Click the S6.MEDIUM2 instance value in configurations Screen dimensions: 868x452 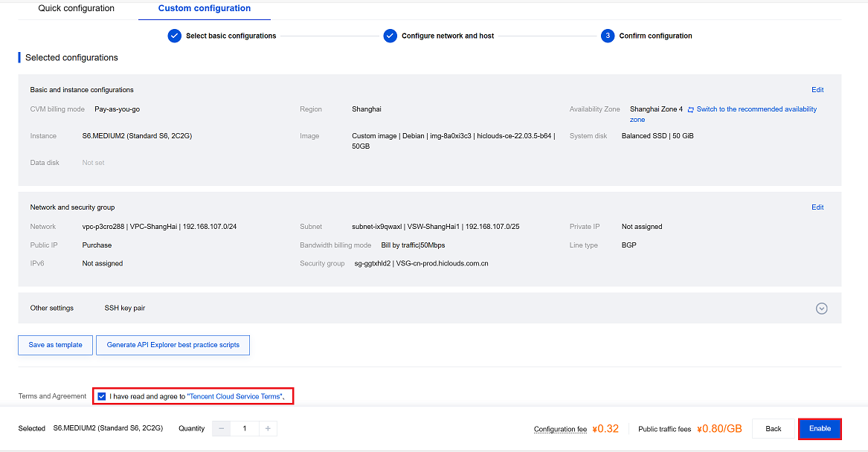138,135
